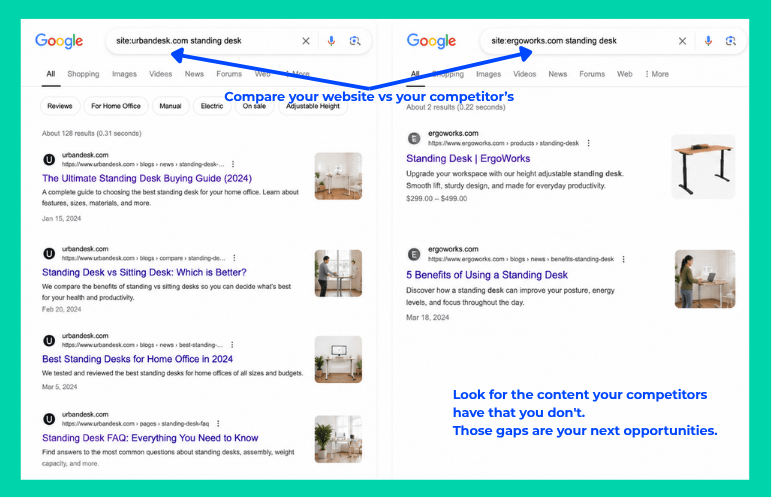Click thumbnail of Standing vs Sitting Desk result

tap(338, 273)
